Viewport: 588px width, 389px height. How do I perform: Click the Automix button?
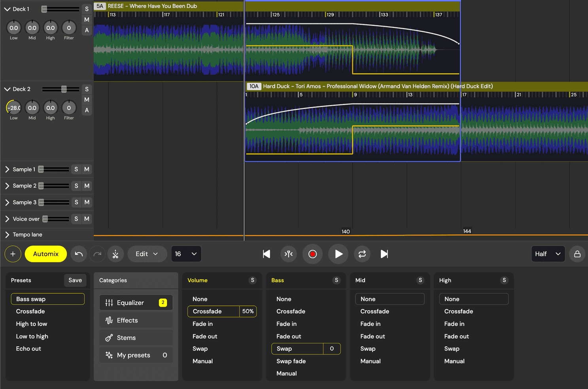point(45,254)
